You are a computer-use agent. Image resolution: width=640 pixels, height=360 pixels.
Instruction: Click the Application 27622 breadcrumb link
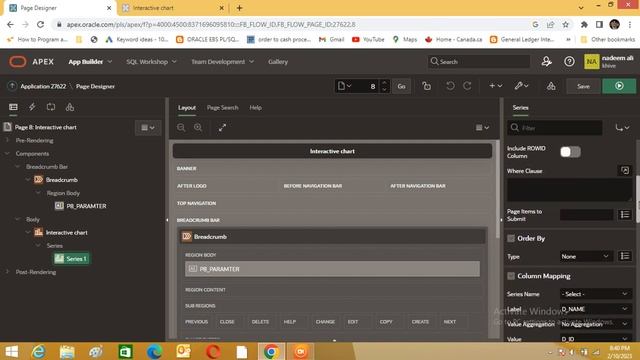(43, 87)
